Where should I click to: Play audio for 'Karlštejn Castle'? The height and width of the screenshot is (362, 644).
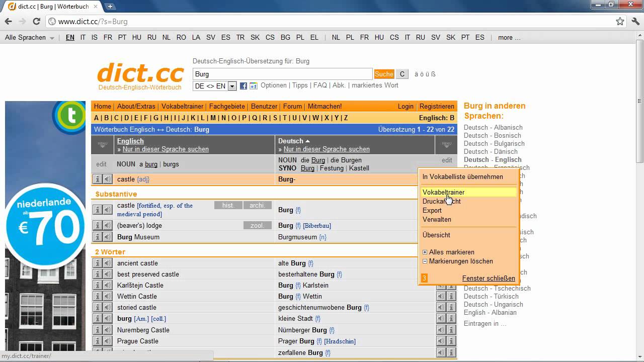tap(107, 285)
